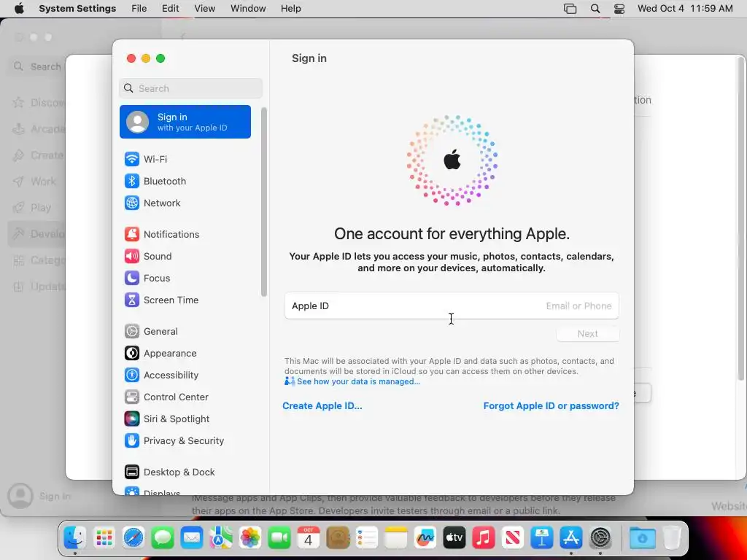Open App Store from the Dock

pos(570,538)
